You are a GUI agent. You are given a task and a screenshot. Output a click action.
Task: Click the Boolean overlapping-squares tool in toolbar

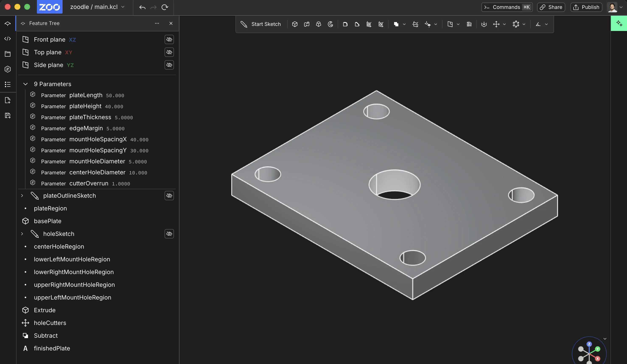coord(396,24)
